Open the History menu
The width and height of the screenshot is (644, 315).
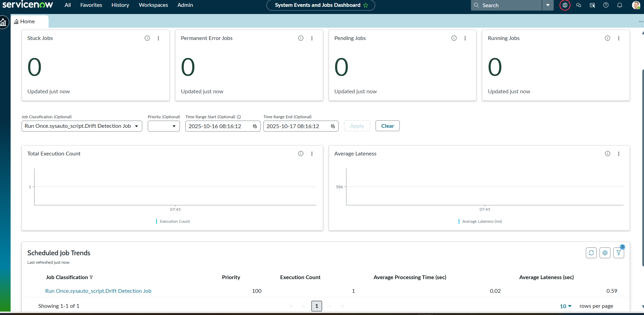(120, 5)
